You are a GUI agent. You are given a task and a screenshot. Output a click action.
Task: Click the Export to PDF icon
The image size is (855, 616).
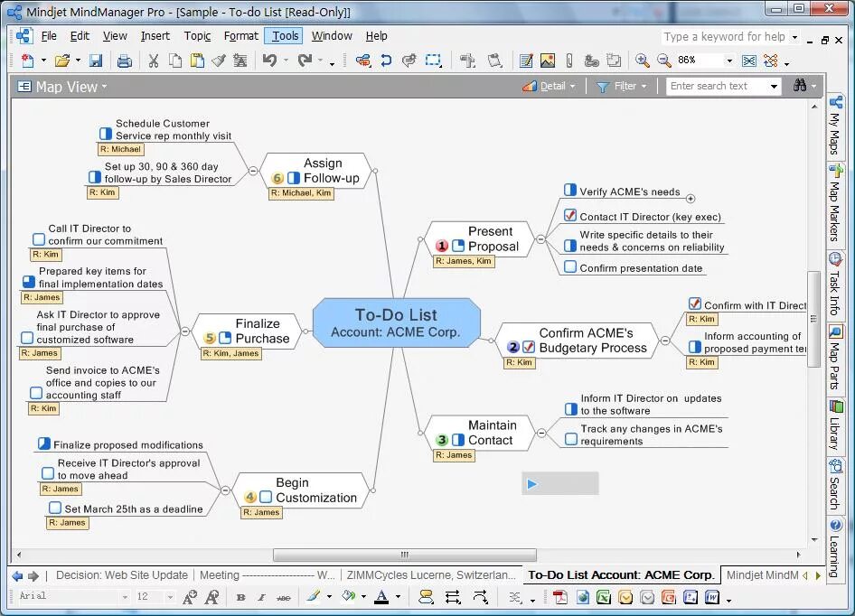click(x=560, y=597)
